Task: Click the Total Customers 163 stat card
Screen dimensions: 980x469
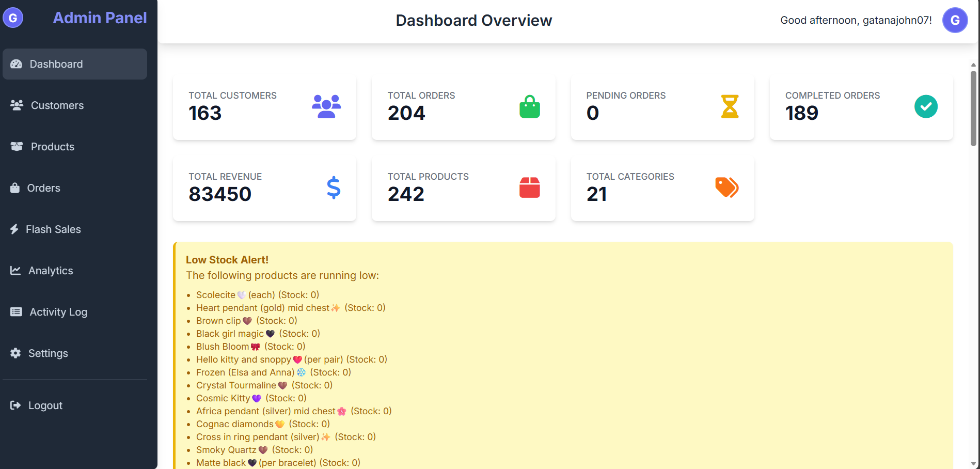Action: pos(264,106)
